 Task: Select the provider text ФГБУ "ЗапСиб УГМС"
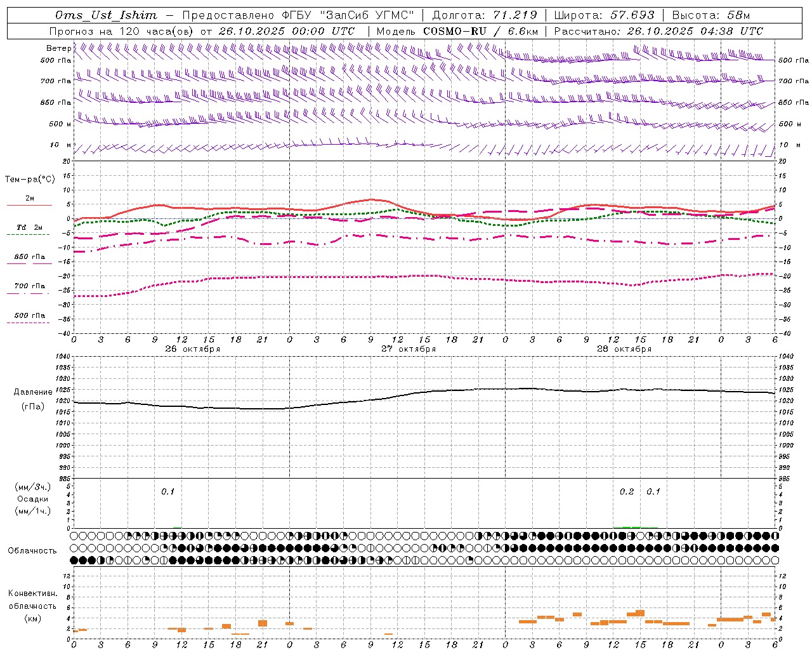point(348,15)
